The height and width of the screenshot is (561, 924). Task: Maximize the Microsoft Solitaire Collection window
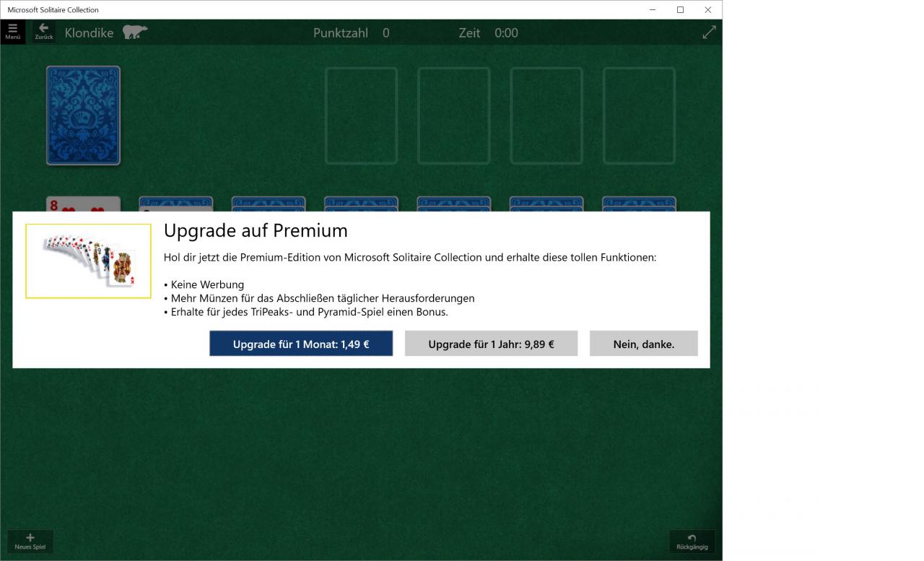(680, 9)
